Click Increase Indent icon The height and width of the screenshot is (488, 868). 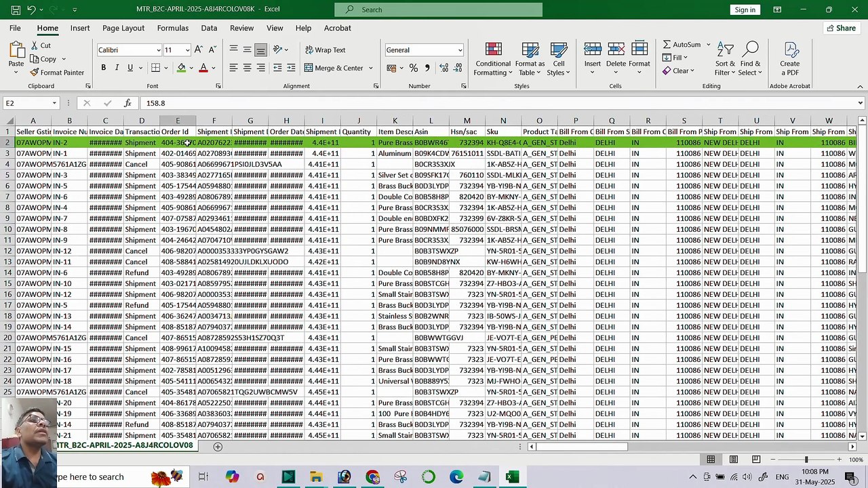click(x=291, y=68)
